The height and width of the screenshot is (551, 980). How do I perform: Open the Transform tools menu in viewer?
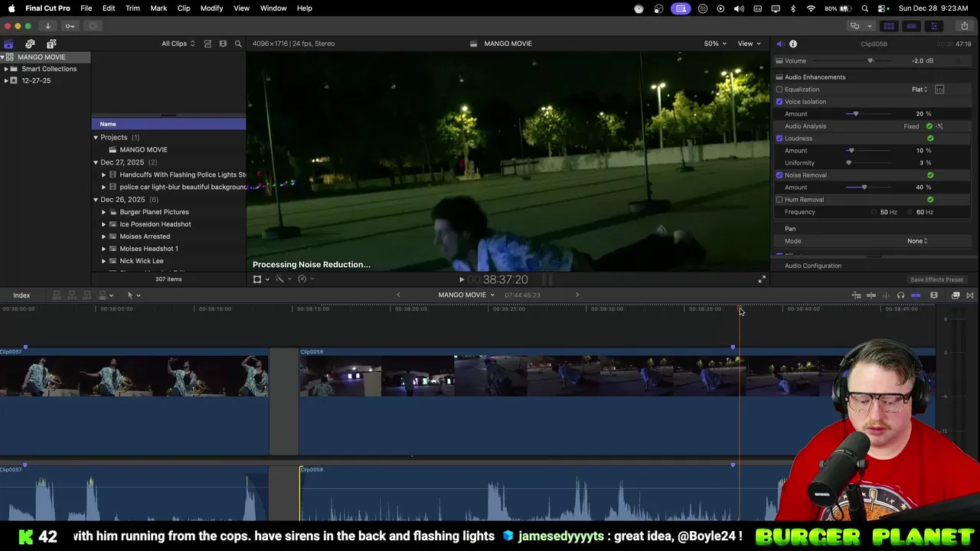pyautogui.click(x=260, y=279)
